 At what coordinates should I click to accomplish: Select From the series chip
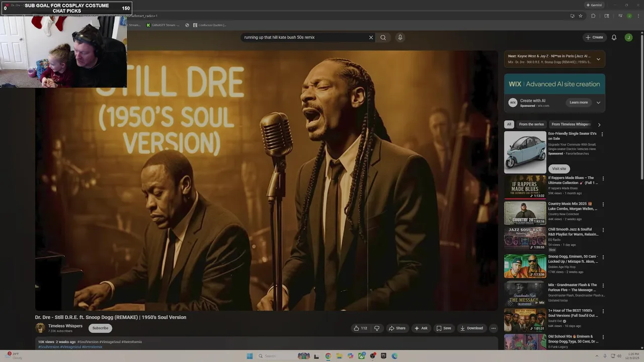click(x=531, y=124)
